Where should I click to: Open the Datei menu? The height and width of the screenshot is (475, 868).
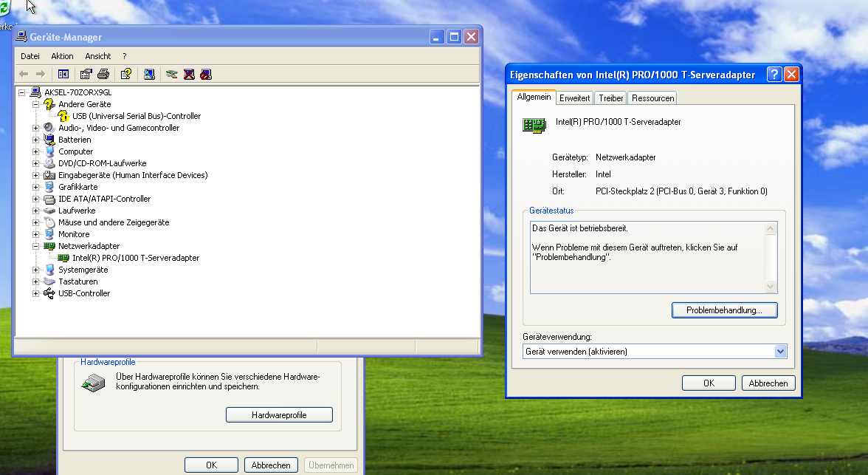[x=30, y=56]
